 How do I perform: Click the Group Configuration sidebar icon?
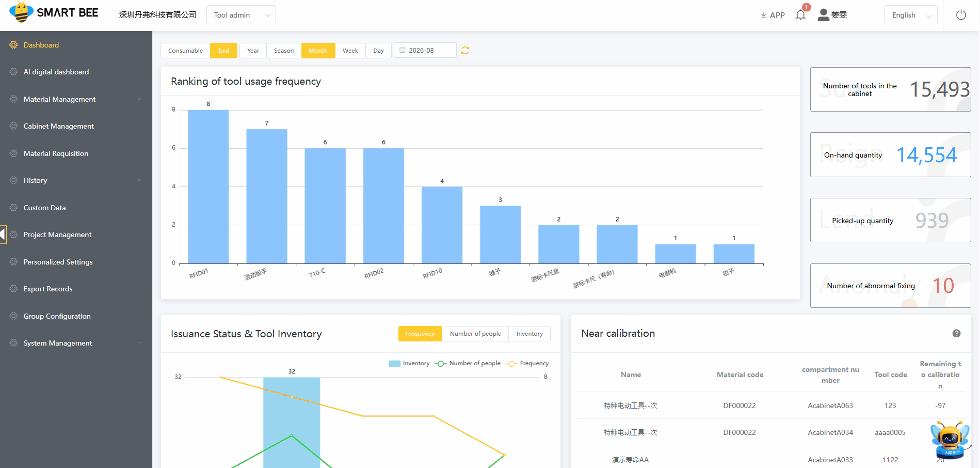(x=13, y=316)
